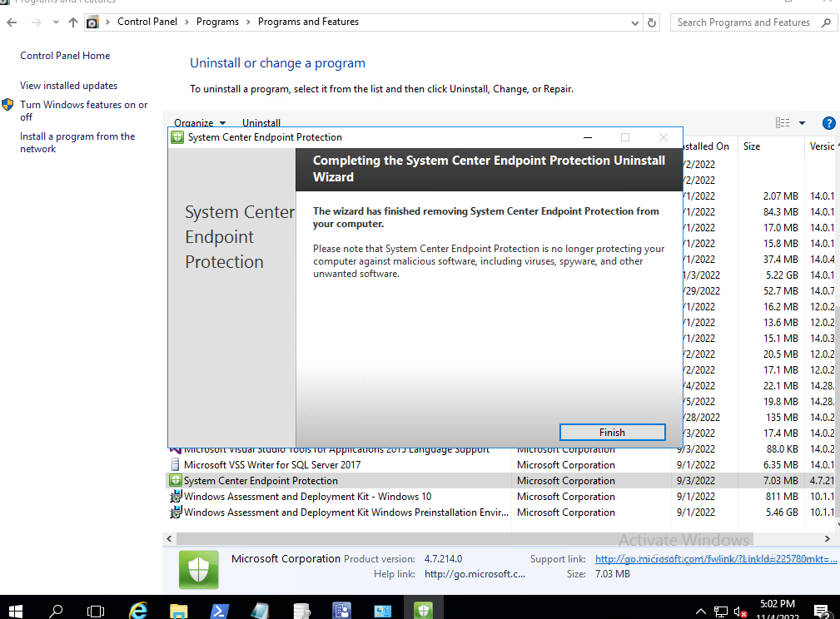Expand the chevron after Control Panel breadcrumb
The height and width of the screenshot is (619, 840).
click(186, 22)
